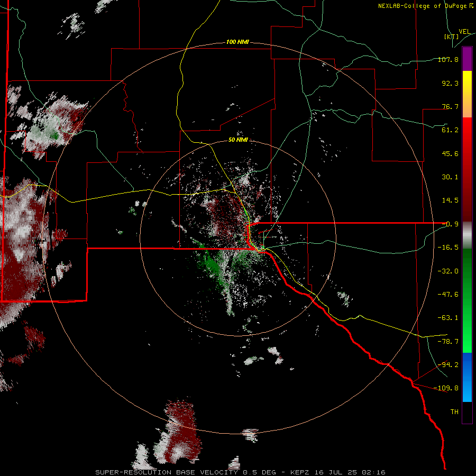The image size is (476, 476).
Task: Click the NEXLAB-College of DuPage watermark text
Action: click(425, 6)
